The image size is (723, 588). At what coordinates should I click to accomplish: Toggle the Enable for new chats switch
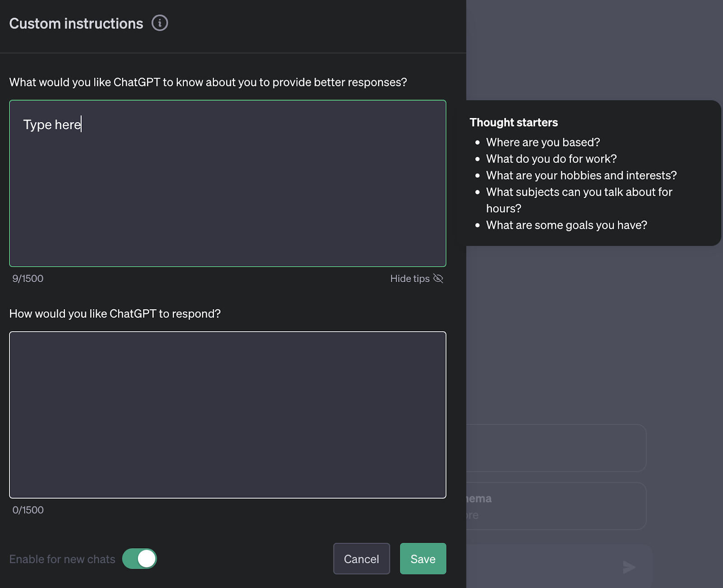point(140,559)
